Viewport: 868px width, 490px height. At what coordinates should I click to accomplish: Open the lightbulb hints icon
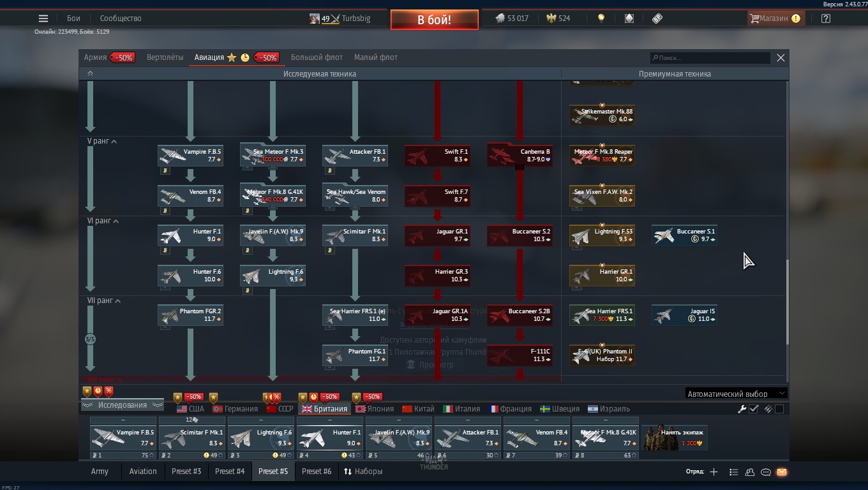pos(601,19)
